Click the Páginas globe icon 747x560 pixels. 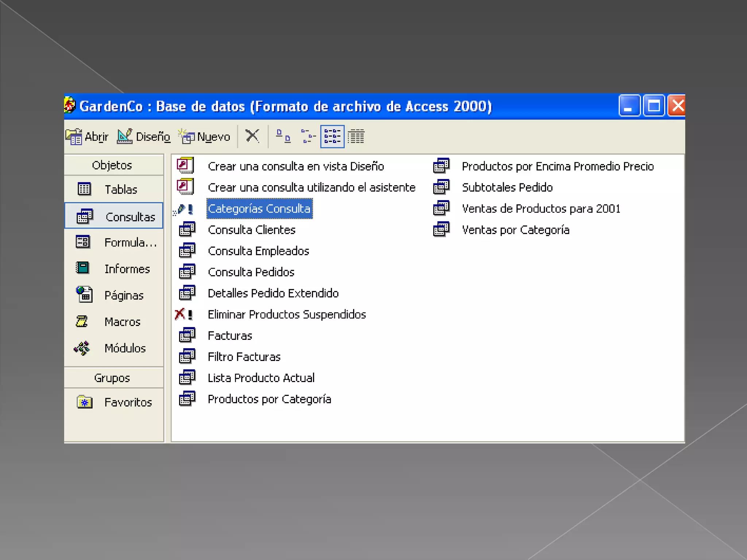point(84,294)
